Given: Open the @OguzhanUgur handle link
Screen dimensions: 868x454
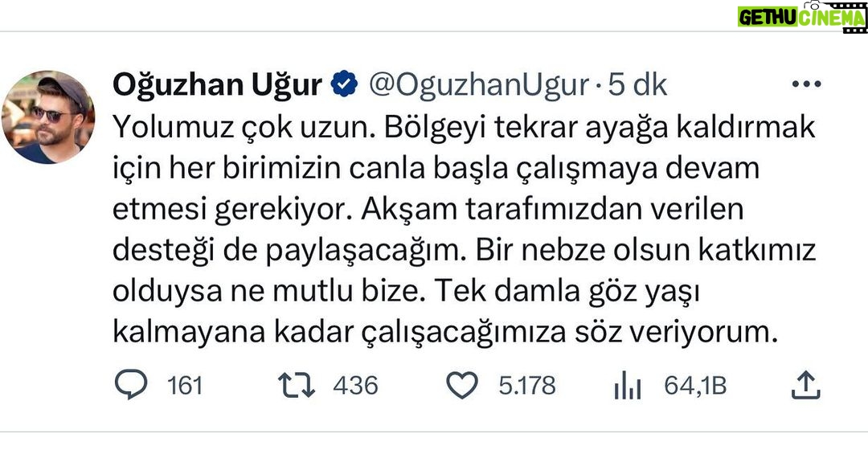Looking at the screenshot, I should pyautogui.click(x=479, y=85).
